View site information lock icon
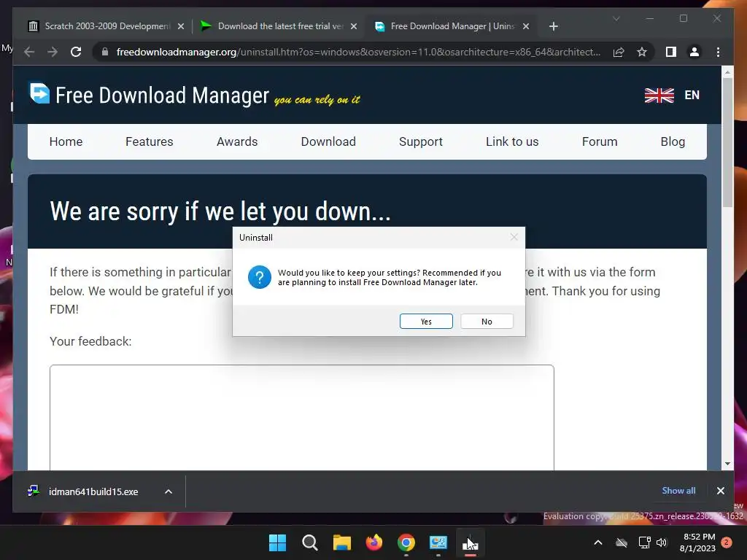This screenshot has height=560, width=747. click(105, 52)
